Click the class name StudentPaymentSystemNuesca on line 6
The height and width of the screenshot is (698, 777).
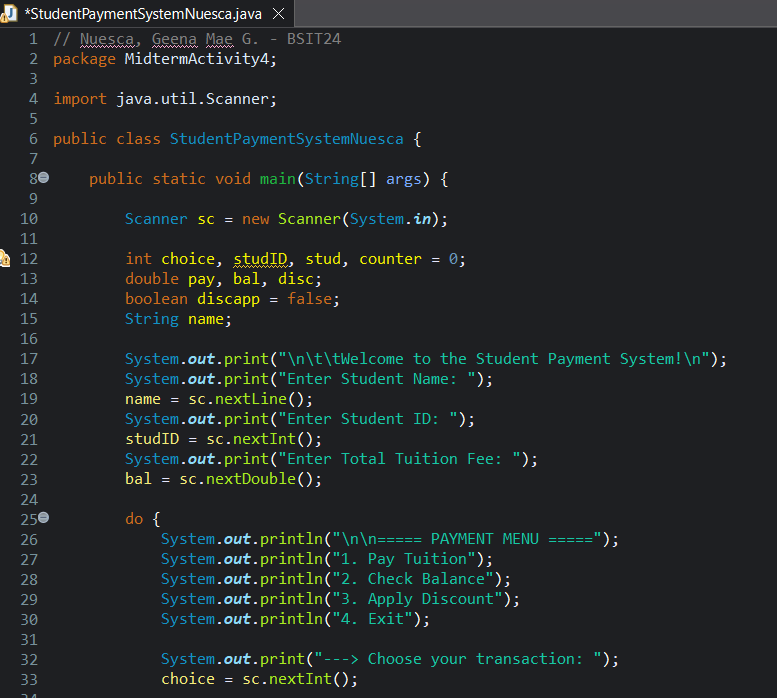(286, 139)
